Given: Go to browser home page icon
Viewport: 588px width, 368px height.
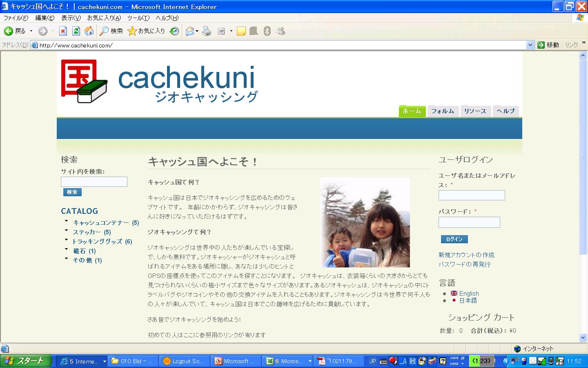Looking at the screenshot, I should [x=89, y=31].
